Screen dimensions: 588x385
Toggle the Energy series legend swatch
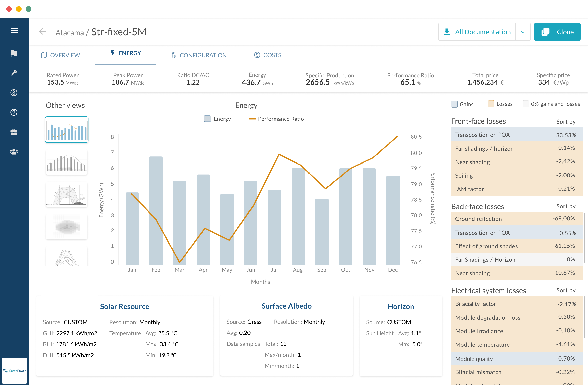[207, 119]
